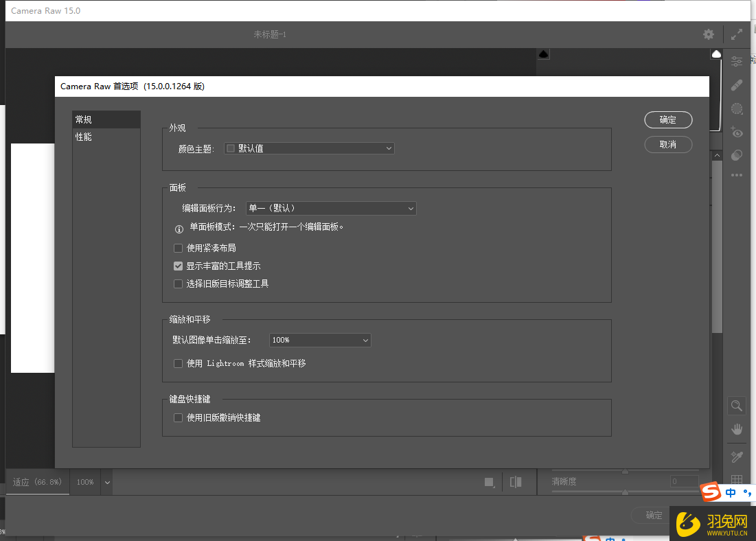
Task: Confirm preferences with 确定 button
Action: [x=668, y=119]
